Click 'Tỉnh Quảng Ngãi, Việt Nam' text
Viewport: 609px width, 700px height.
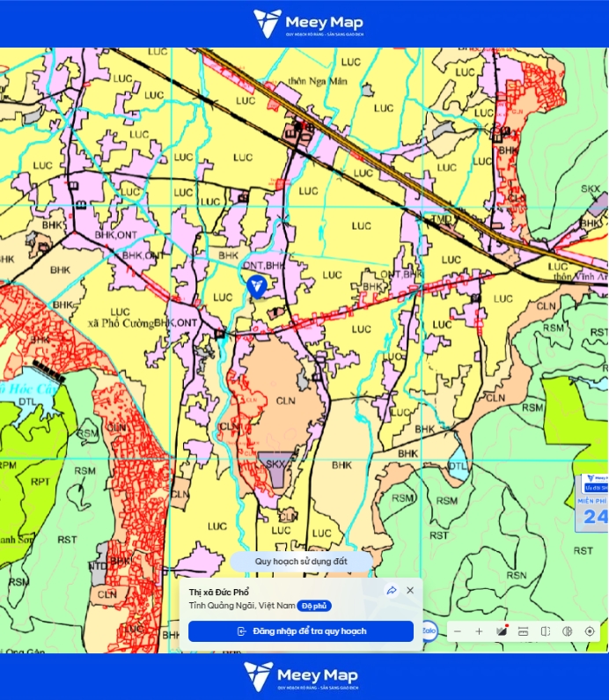tap(242, 606)
